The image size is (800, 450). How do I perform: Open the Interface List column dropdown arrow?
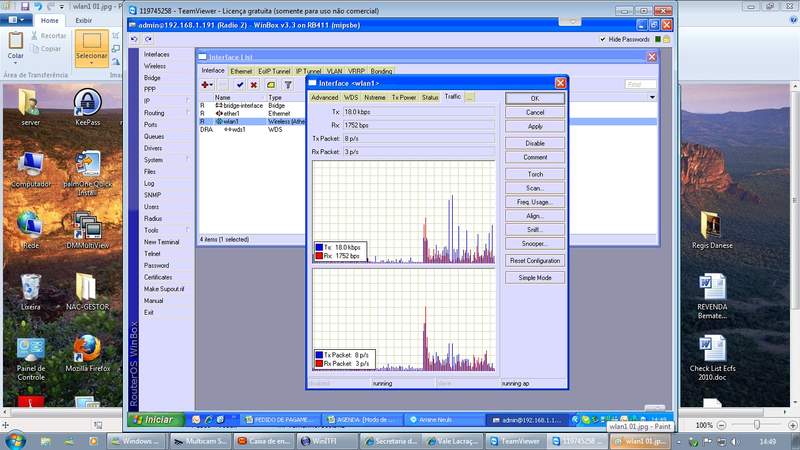click(x=651, y=97)
